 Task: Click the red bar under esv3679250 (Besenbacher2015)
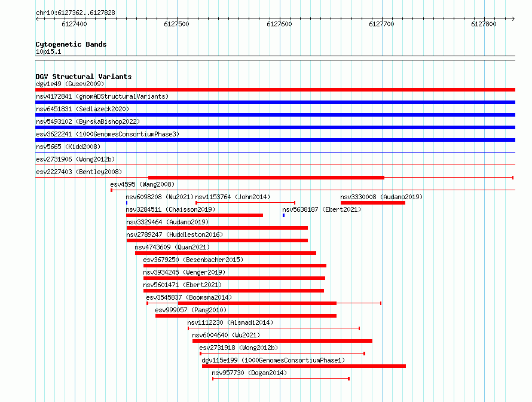tap(235, 266)
